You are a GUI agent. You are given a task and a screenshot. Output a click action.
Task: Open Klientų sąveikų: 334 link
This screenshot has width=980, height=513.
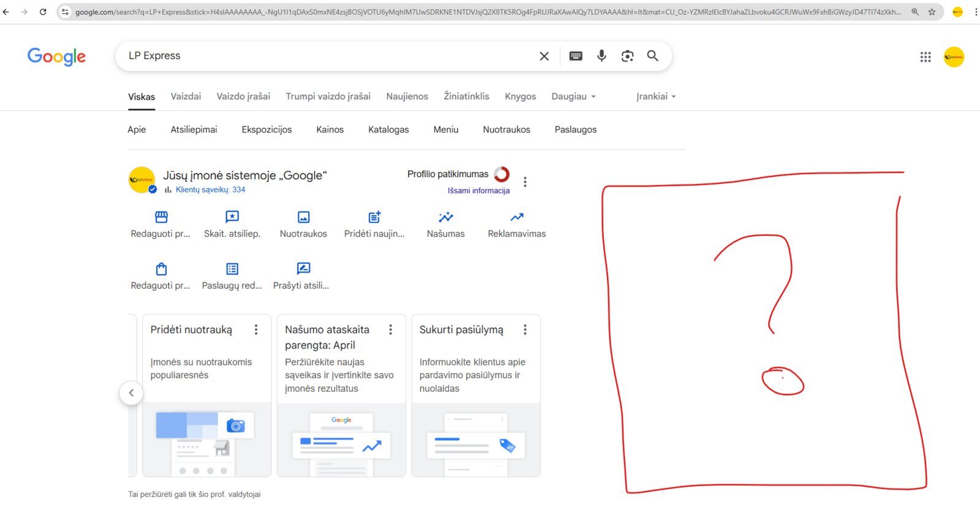[210, 189]
